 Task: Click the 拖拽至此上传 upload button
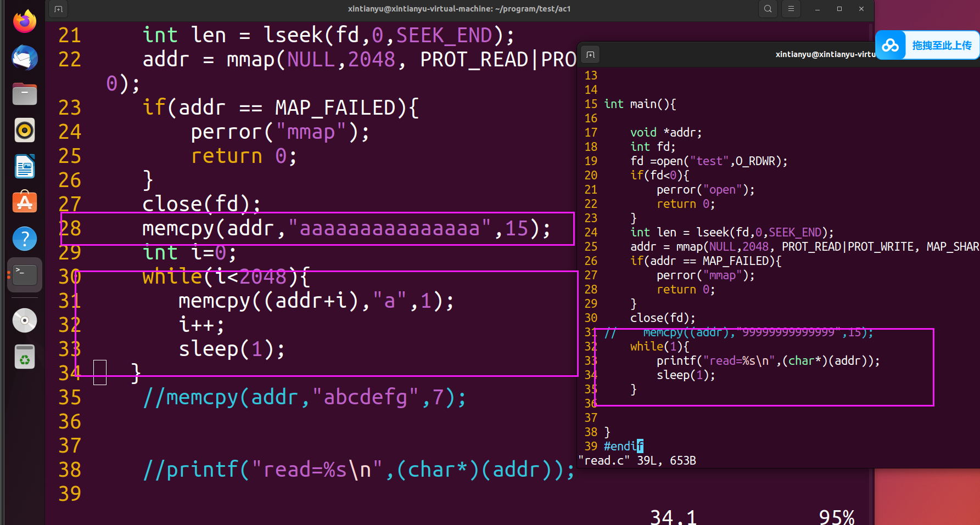[942, 45]
